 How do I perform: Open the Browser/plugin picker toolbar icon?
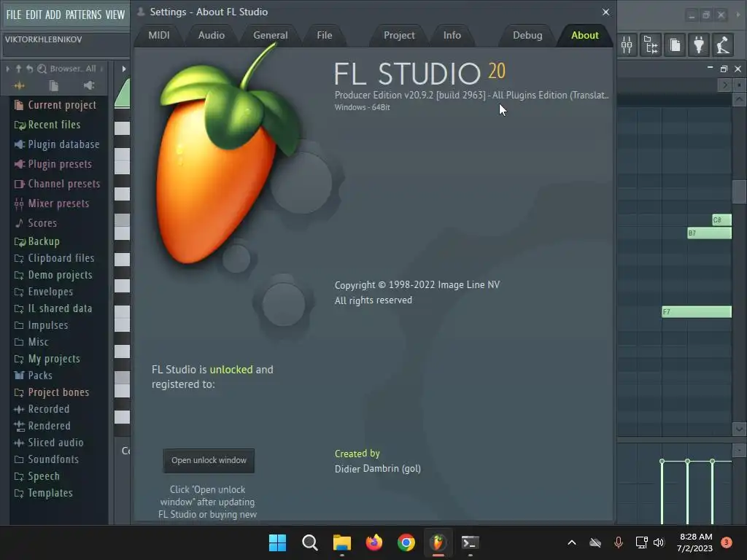pyautogui.click(x=651, y=45)
